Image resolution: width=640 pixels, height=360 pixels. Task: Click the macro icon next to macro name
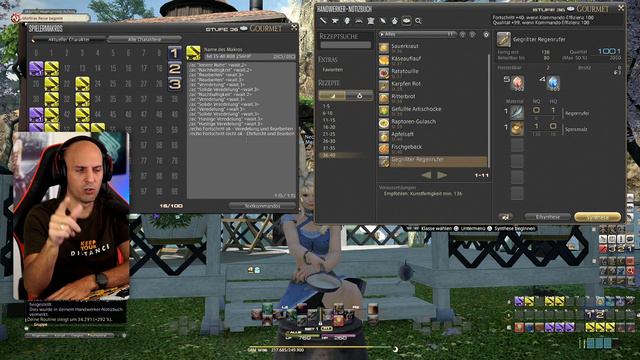coord(193,53)
